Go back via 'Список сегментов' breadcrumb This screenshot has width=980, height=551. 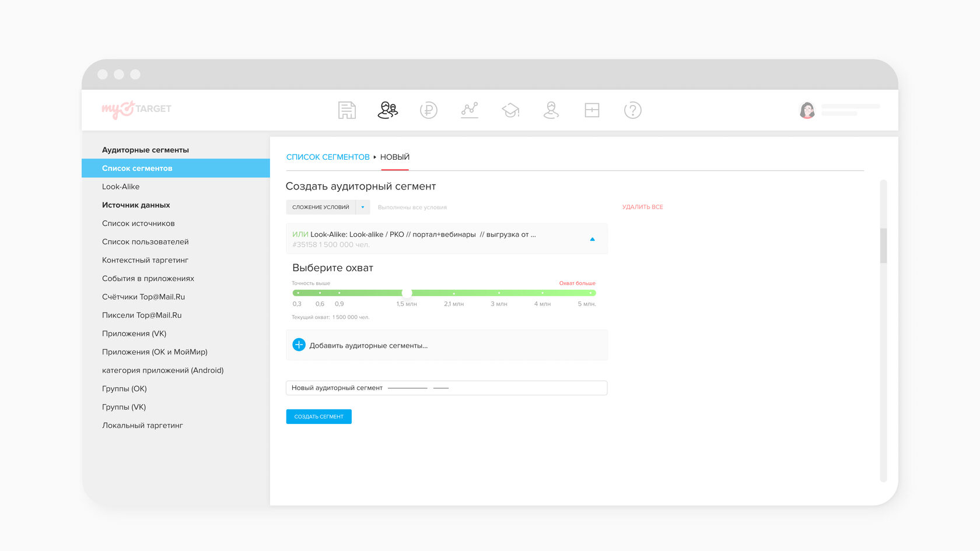click(x=328, y=157)
